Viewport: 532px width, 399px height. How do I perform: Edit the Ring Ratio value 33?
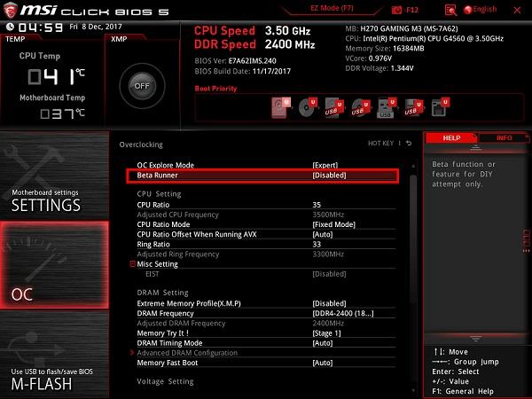pyautogui.click(x=317, y=245)
